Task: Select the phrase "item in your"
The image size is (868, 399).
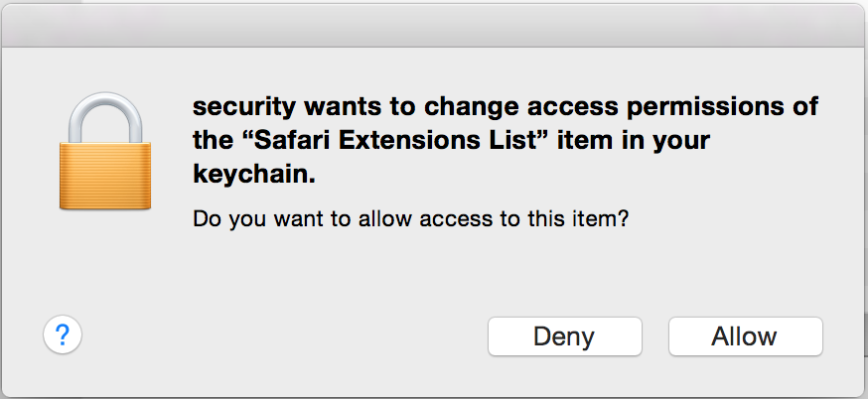Action: [633, 140]
